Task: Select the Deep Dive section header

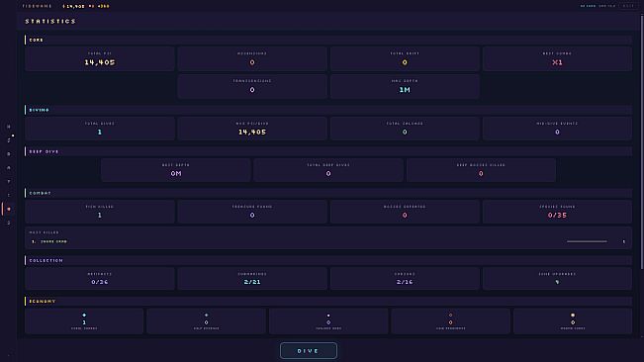Action: pyautogui.click(x=44, y=151)
